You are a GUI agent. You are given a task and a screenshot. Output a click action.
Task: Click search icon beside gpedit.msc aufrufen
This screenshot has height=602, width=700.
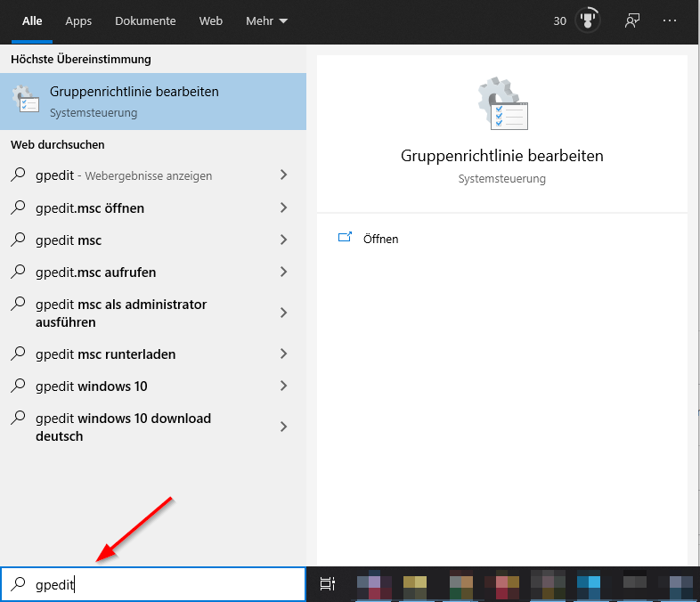pyautogui.click(x=18, y=272)
